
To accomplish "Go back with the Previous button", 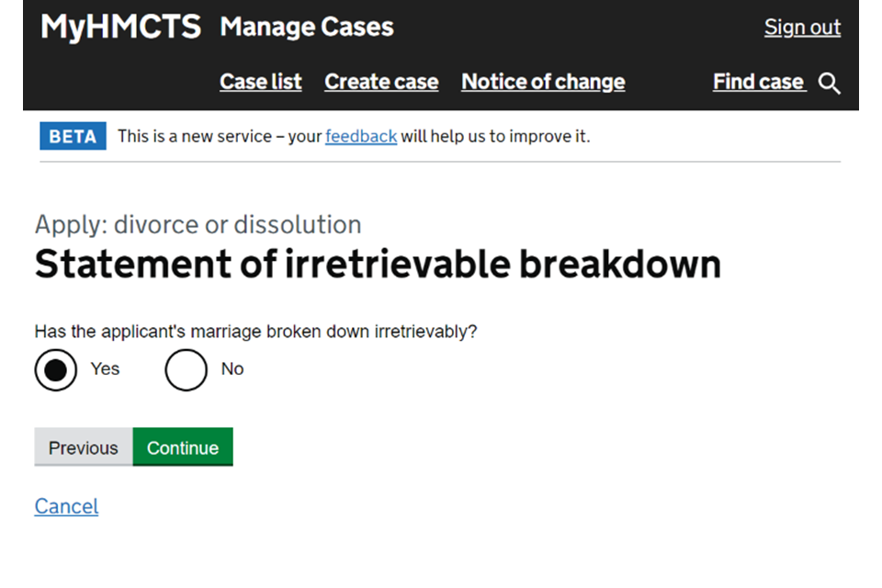I will pos(84,447).
